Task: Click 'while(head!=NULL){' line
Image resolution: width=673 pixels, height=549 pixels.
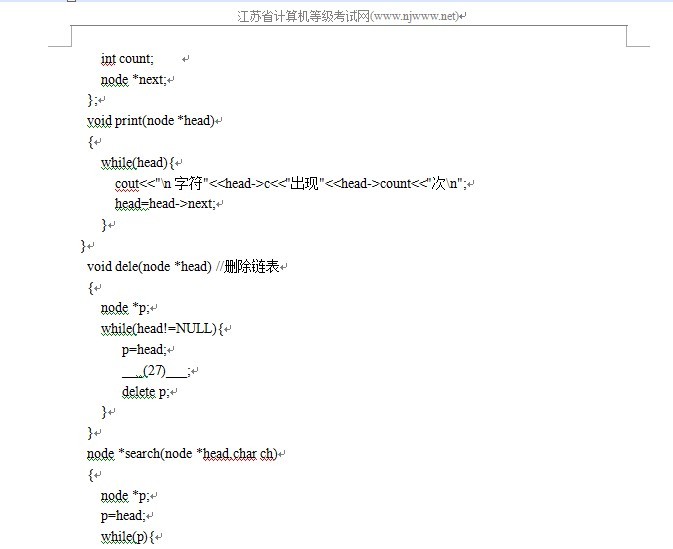Action: (162, 329)
